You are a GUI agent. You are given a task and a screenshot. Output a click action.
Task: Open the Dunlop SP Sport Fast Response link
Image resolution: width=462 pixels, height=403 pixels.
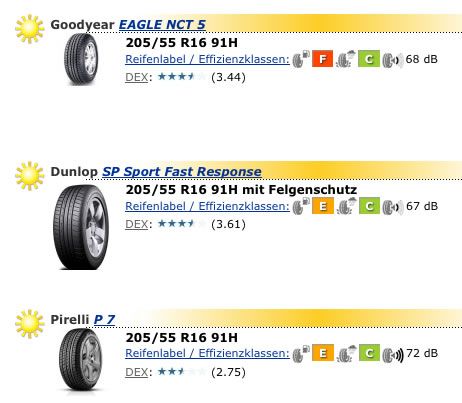tap(182, 172)
